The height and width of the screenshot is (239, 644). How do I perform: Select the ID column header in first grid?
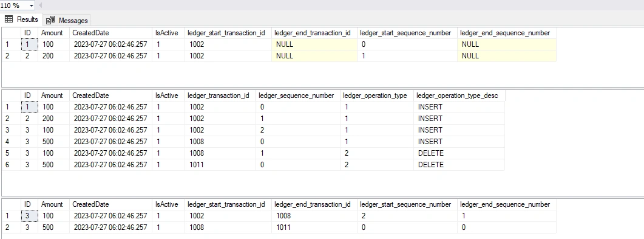pos(30,33)
